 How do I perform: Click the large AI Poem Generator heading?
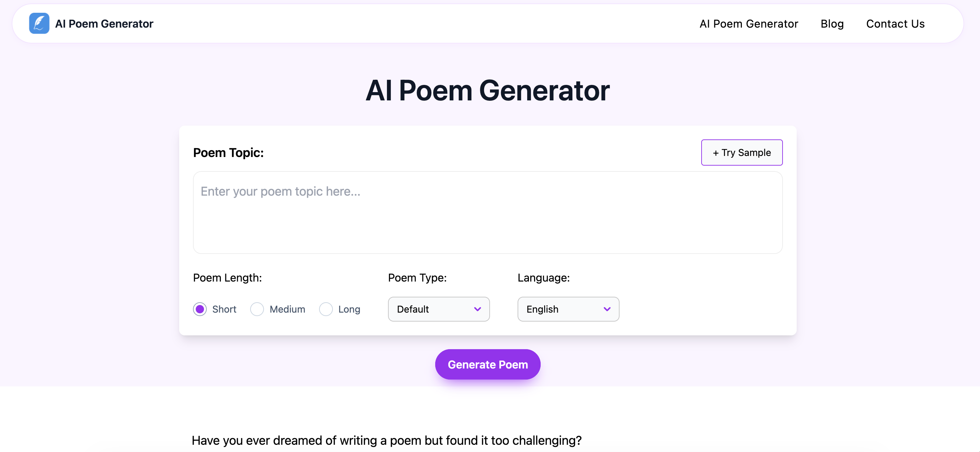coord(487,91)
